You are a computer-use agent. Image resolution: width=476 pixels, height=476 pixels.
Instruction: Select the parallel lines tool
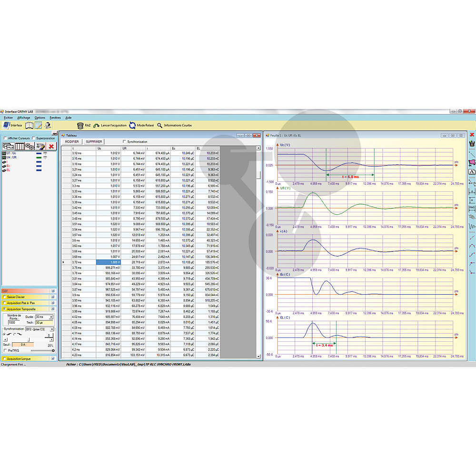pyautogui.click(x=472, y=217)
